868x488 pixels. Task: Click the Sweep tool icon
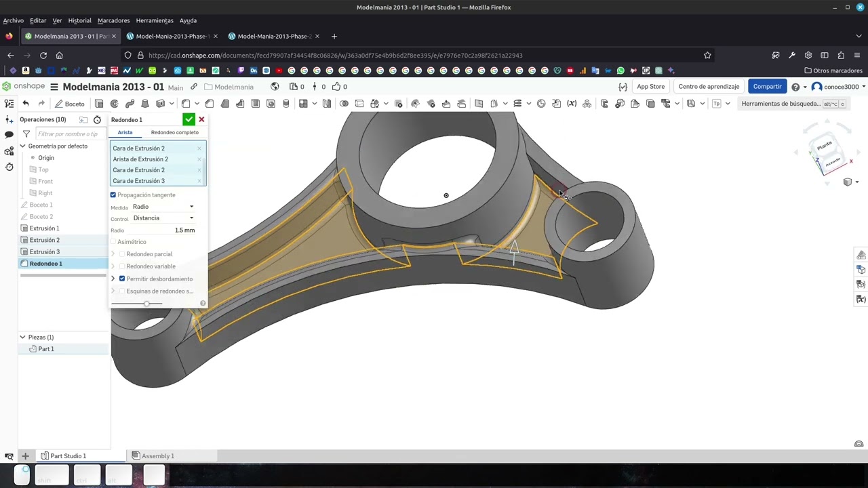click(x=130, y=104)
